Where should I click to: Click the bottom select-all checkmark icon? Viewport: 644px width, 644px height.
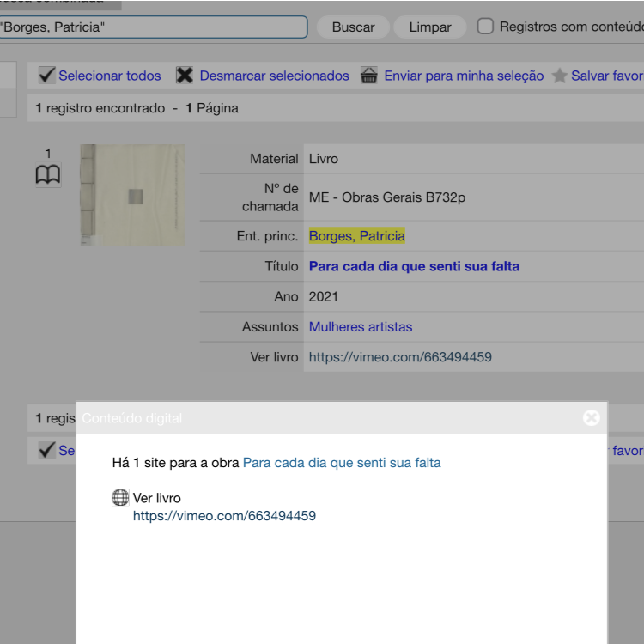[x=46, y=450]
